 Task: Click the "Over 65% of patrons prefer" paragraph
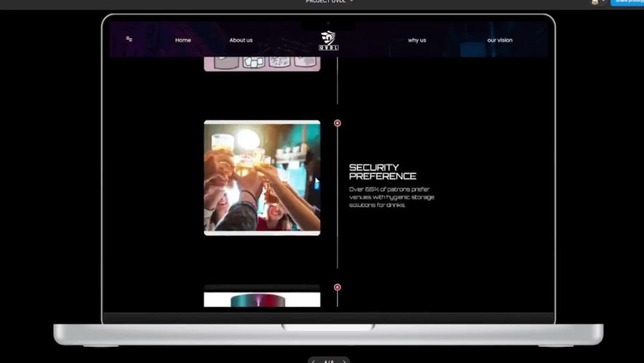pos(392,197)
